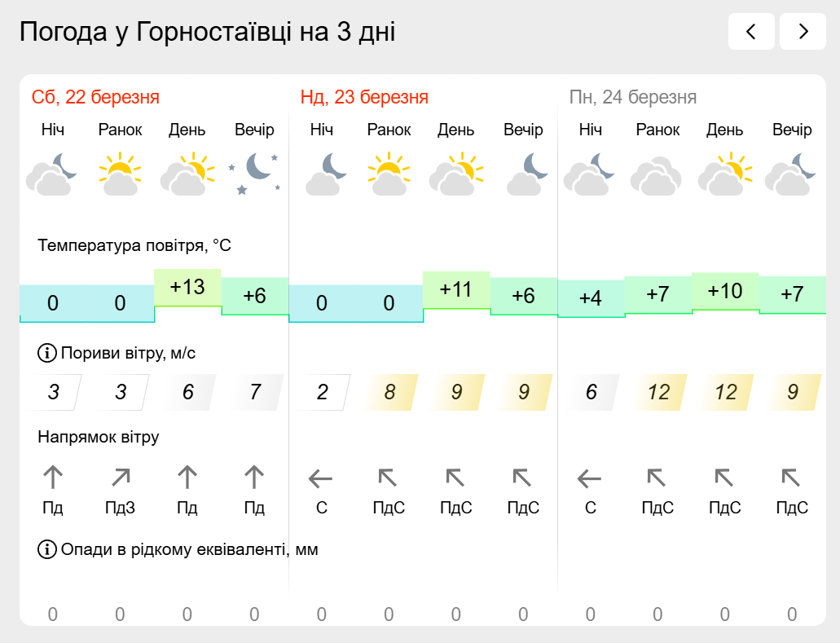Viewport: 840px width, 643px height.
Task: Click Saturday night cloudy moon weather icon
Action: pos(52,174)
